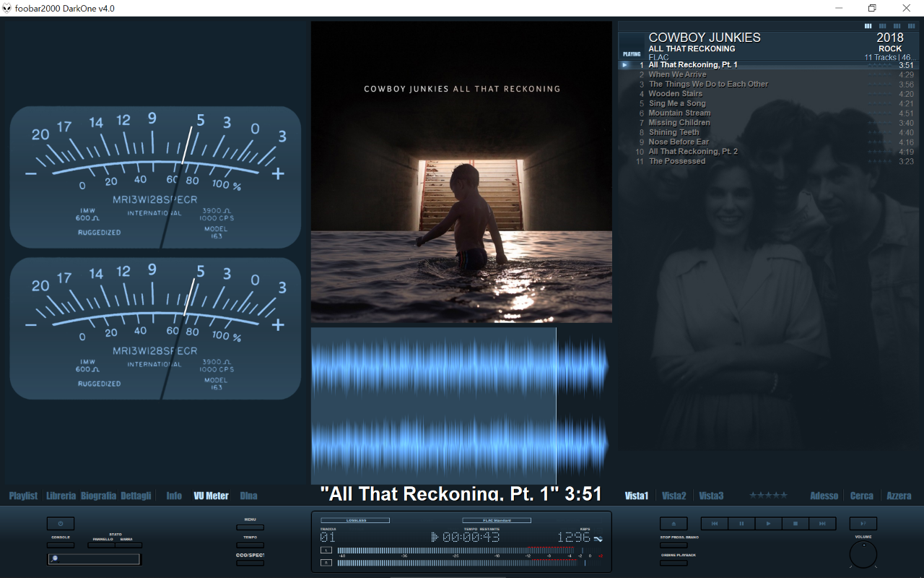Image resolution: width=924 pixels, height=578 pixels.
Task: Toggle the BARRA stato button
Action: click(x=128, y=545)
